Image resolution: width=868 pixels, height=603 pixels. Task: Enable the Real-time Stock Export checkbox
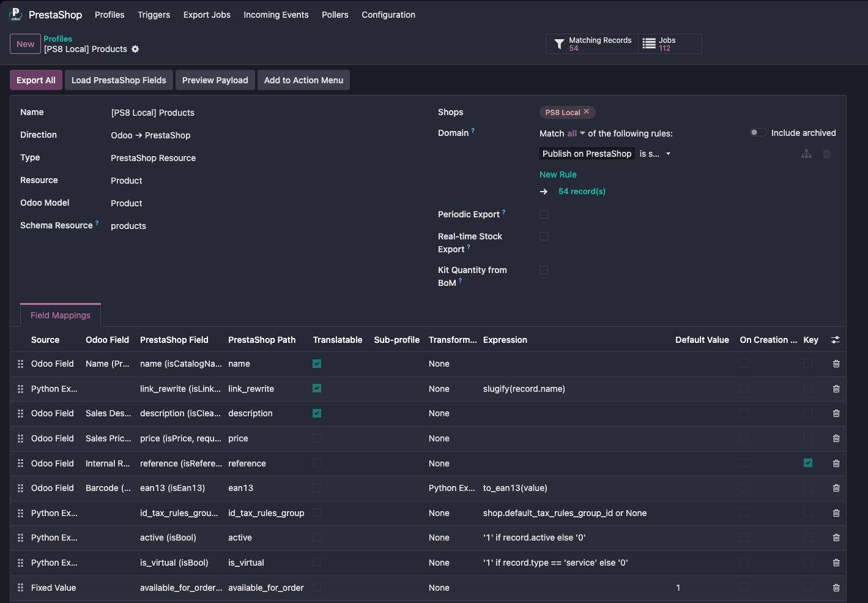pyautogui.click(x=544, y=236)
